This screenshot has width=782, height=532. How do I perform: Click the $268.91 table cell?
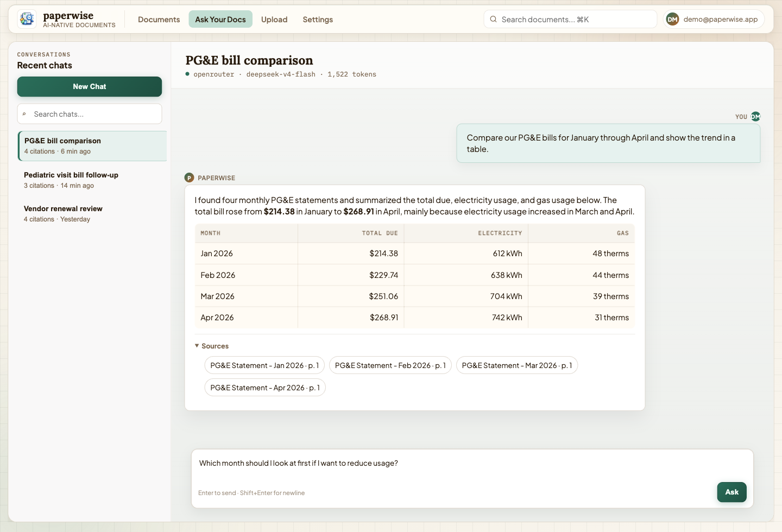351,318
